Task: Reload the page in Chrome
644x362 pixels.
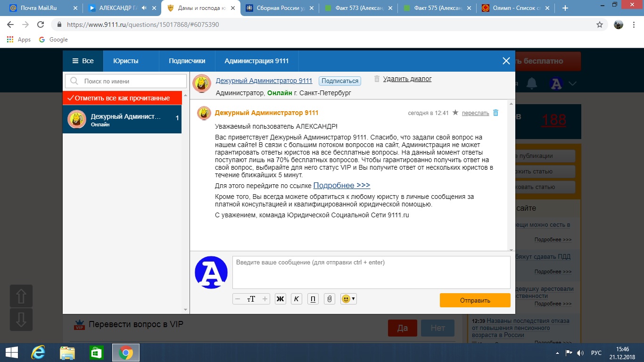Action: point(41,25)
